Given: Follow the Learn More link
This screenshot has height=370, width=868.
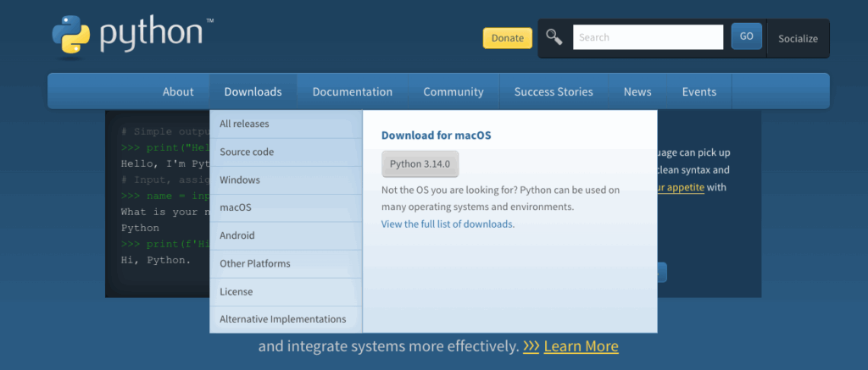Looking at the screenshot, I should coord(581,346).
